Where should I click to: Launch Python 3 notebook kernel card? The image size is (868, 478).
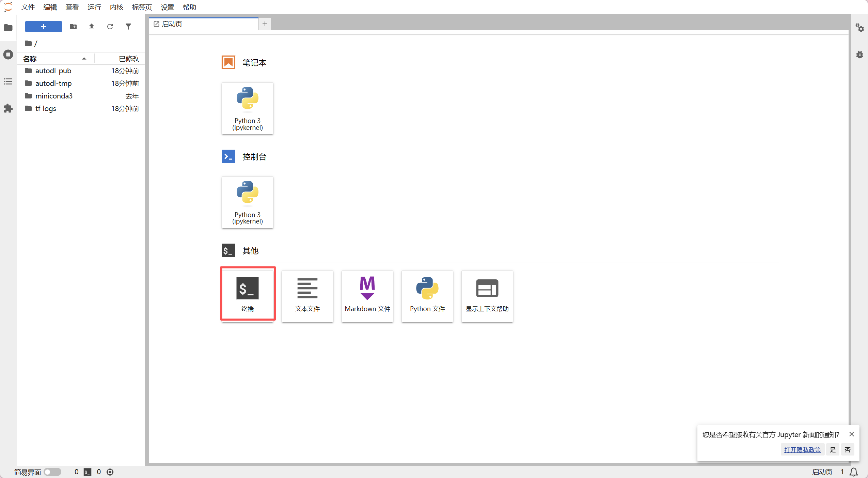248,108
